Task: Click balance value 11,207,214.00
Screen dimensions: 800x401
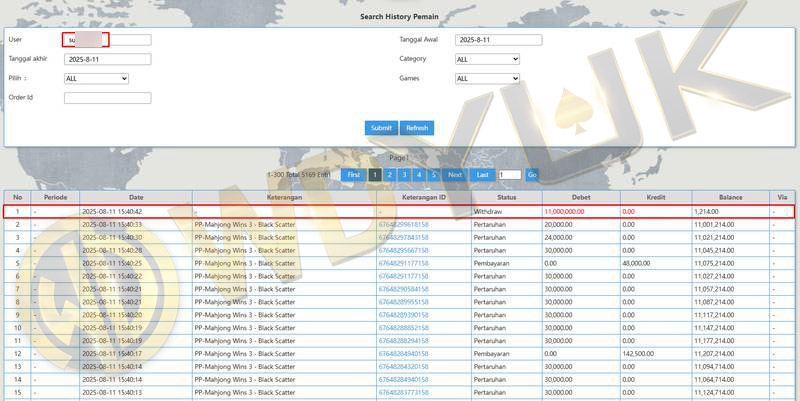Action: [x=714, y=354]
